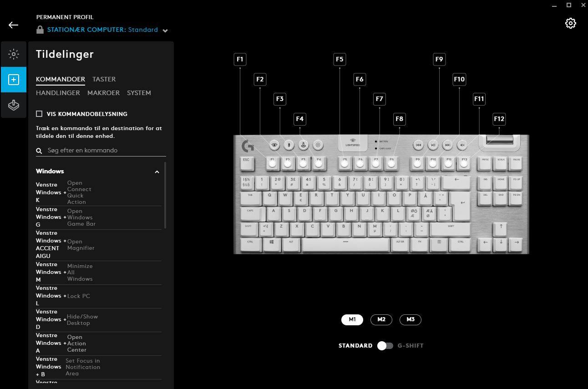Open the MAKROER tab
Image resolution: width=588 pixels, height=389 pixels.
click(103, 93)
